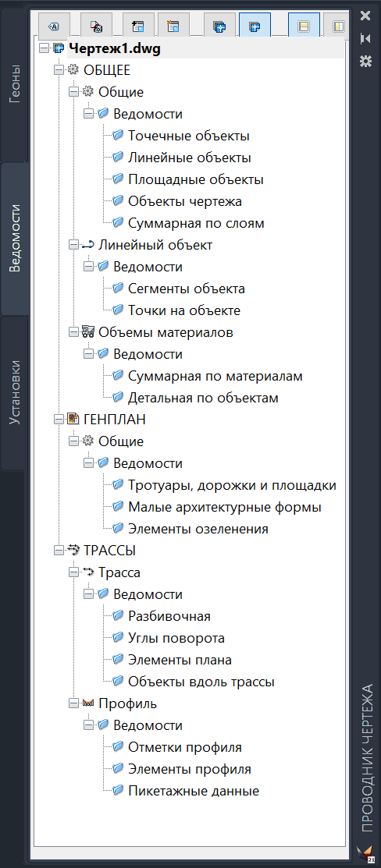Collapse Ведомости under Объемы материалов

point(88,354)
